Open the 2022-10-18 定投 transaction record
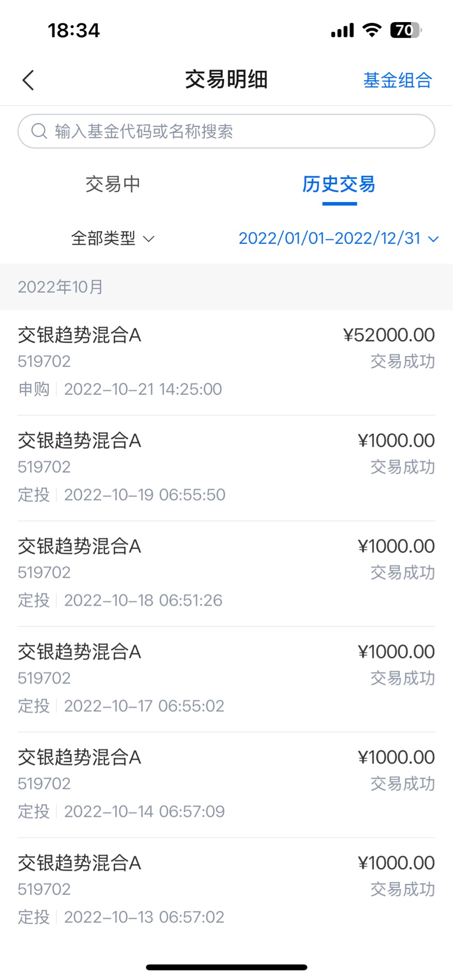Image resolution: width=453 pixels, height=980 pixels. coord(226,574)
